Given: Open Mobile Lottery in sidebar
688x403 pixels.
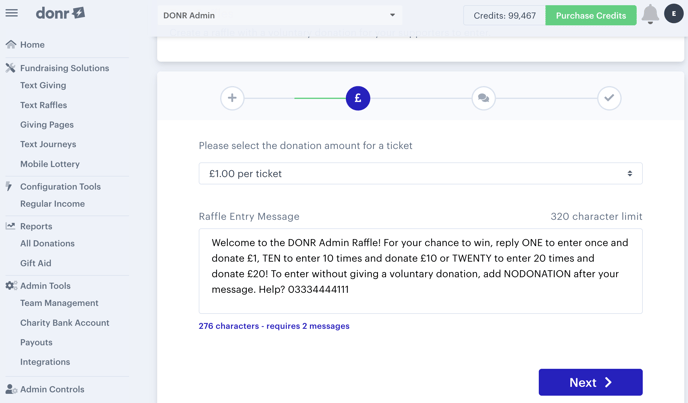Looking at the screenshot, I should click(50, 164).
